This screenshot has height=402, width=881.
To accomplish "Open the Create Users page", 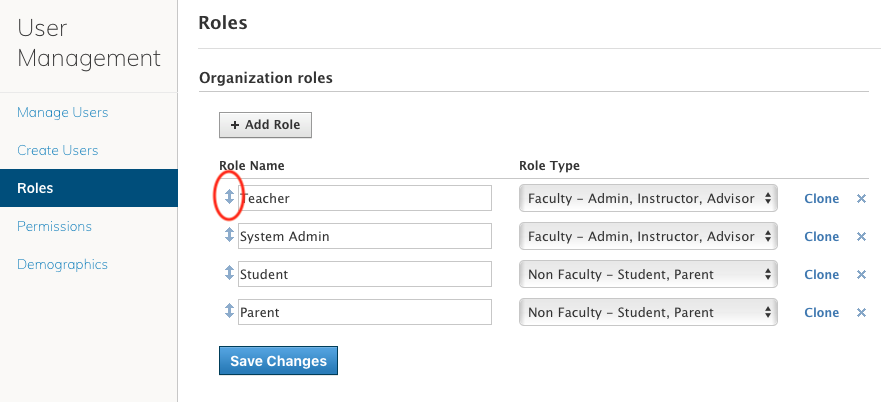I will coord(57,150).
